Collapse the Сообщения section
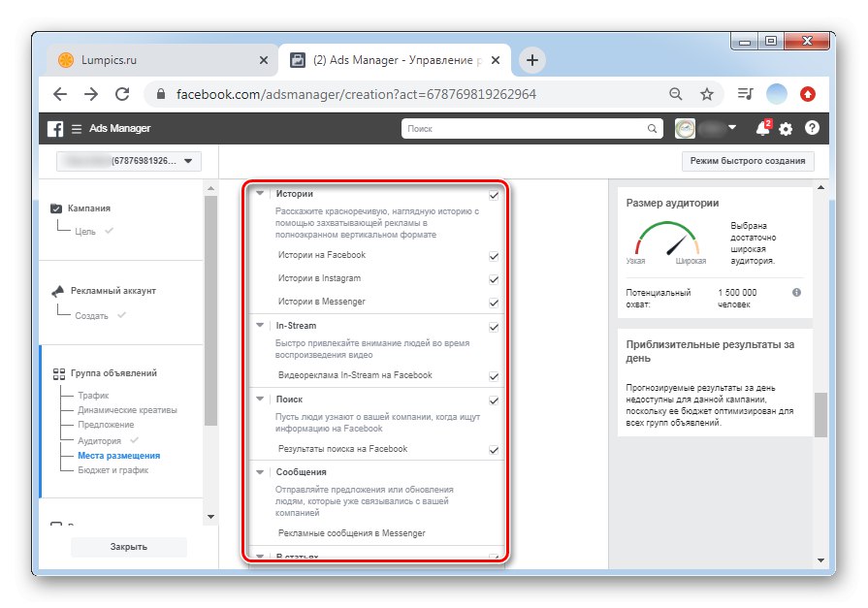 click(x=260, y=472)
